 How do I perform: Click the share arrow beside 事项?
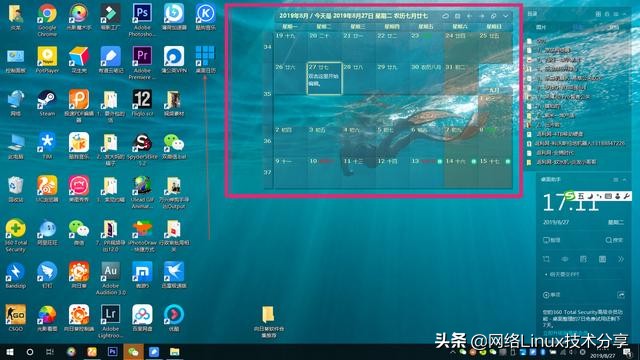click(x=621, y=295)
